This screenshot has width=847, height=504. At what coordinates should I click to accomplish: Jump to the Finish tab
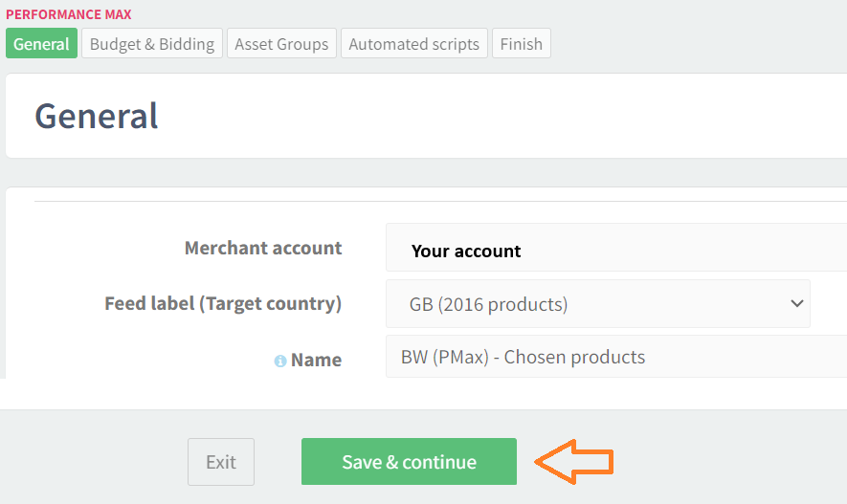point(521,44)
